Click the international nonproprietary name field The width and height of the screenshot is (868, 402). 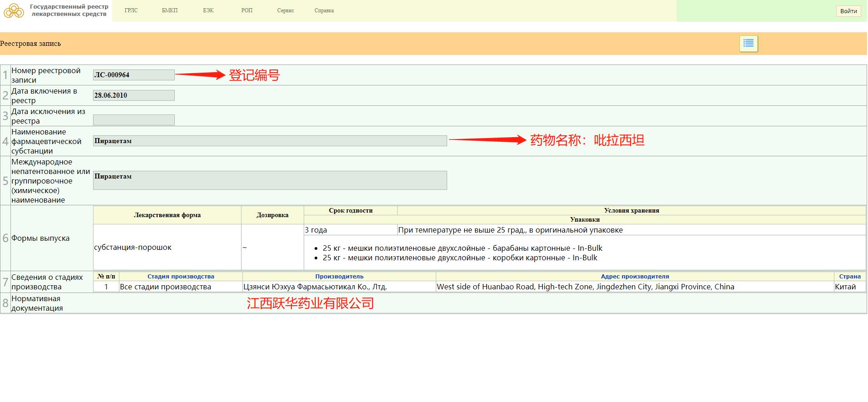pos(270,180)
